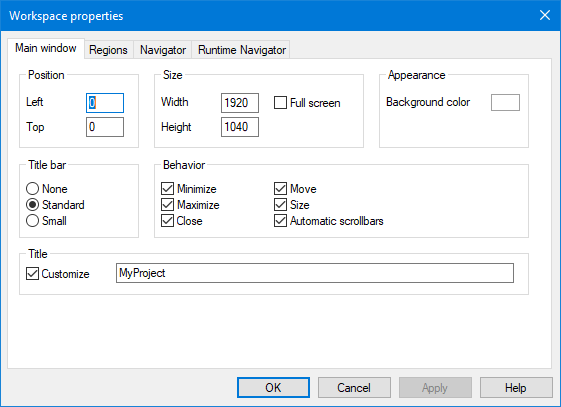Select the Small title bar option

pos(33,221)
